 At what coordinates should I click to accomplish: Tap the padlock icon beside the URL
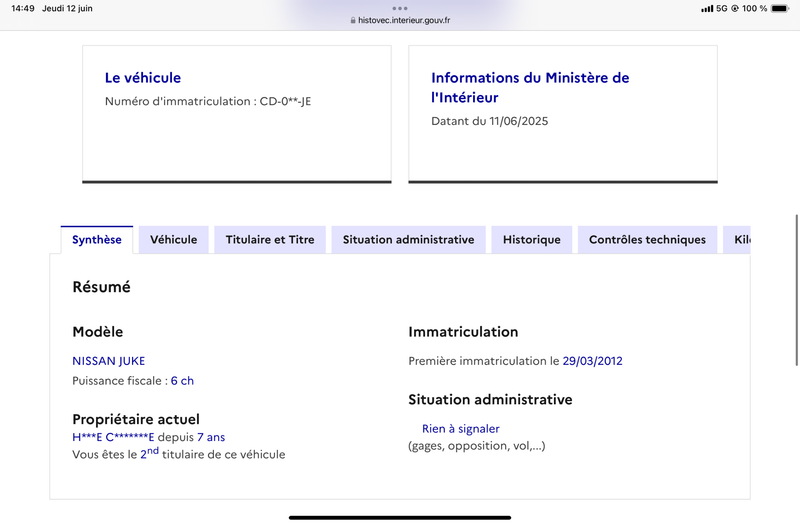coord(353,20)
